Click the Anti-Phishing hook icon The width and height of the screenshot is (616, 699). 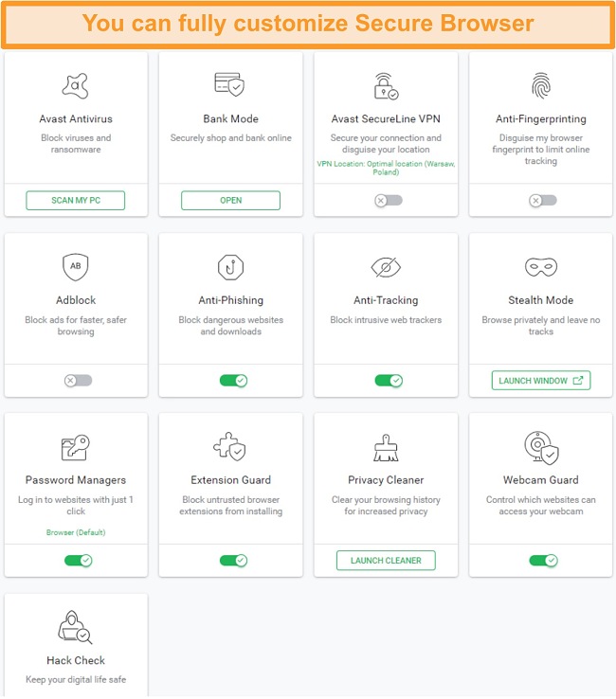230,267
